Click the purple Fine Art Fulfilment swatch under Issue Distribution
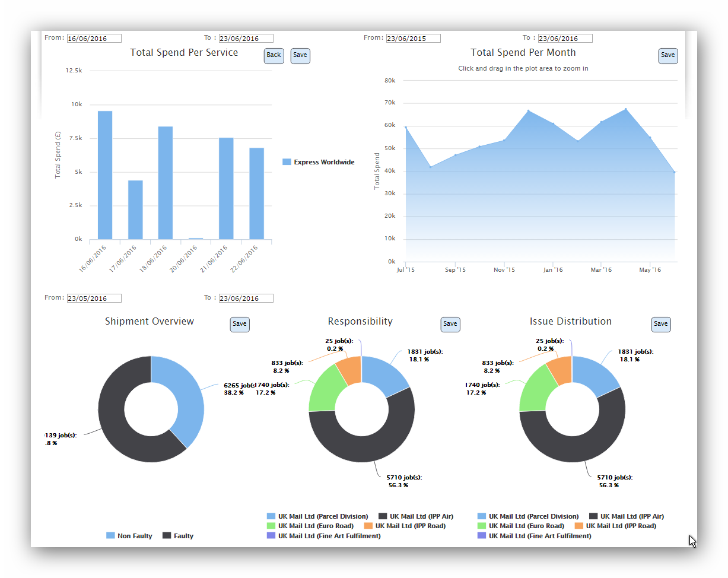The image size is (728, 578). (x=482, y=536)
